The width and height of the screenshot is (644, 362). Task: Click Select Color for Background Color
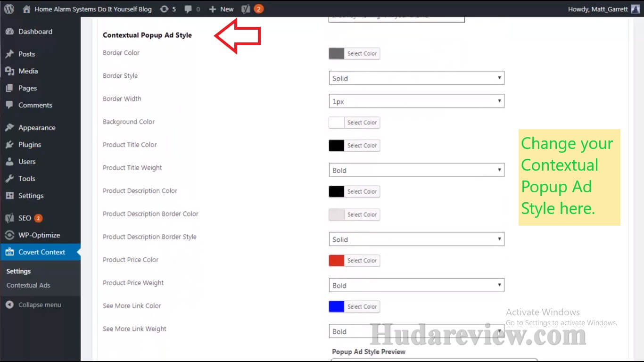click(x=362, y=123)
